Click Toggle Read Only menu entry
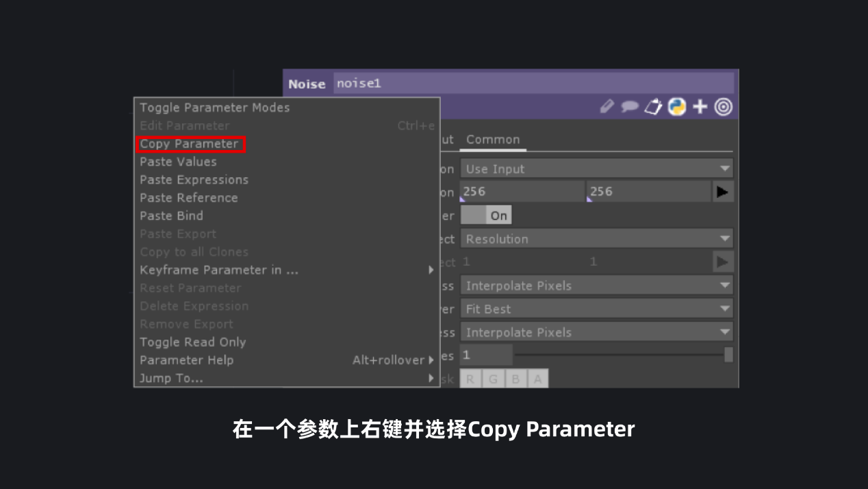 pos(192,342)
